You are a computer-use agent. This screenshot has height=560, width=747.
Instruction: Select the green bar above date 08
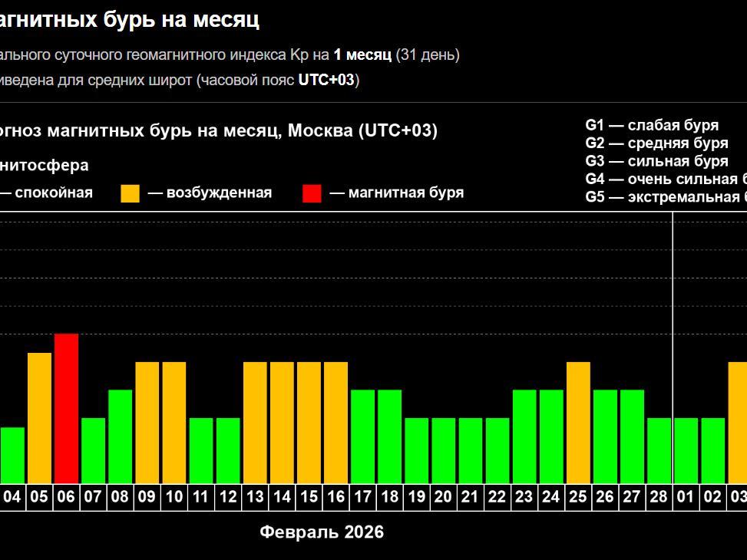coord(120,436)
